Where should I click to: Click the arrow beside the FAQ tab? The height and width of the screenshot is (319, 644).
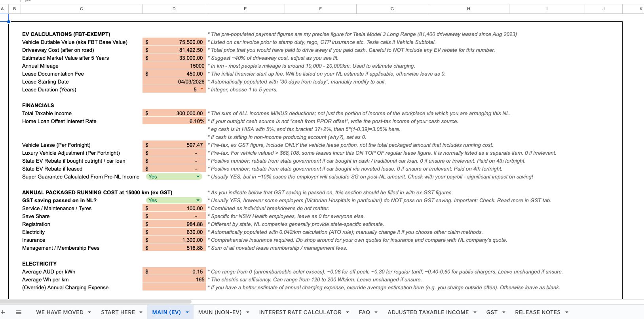[x=376, y=312]
